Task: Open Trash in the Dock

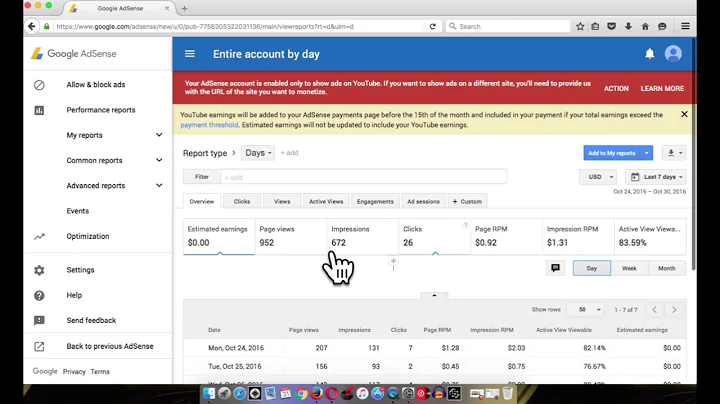Action: coord(507,393)
